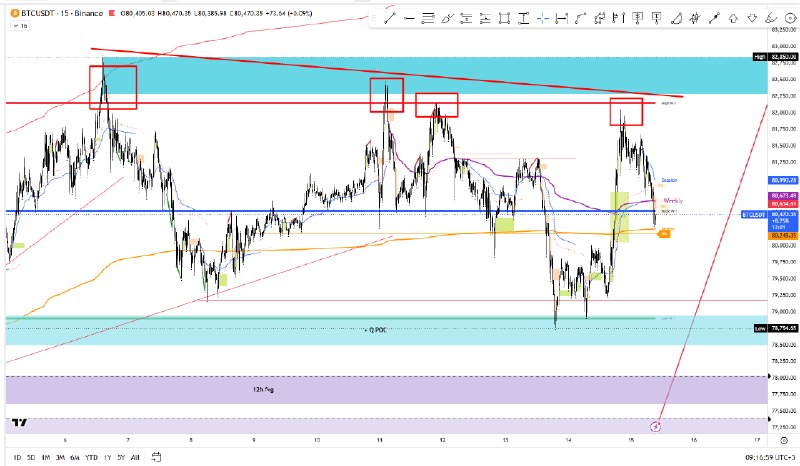Select the rectangle shape tool
Image resolution: width=800 pixels, height=466 pixels.
coord(504,19)
